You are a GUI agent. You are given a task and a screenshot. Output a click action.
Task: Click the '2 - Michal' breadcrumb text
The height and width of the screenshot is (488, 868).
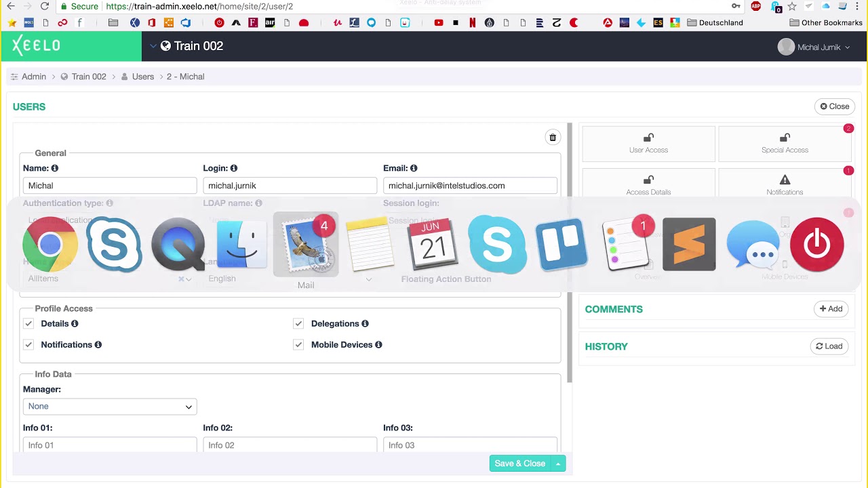(x=185, y=77)
